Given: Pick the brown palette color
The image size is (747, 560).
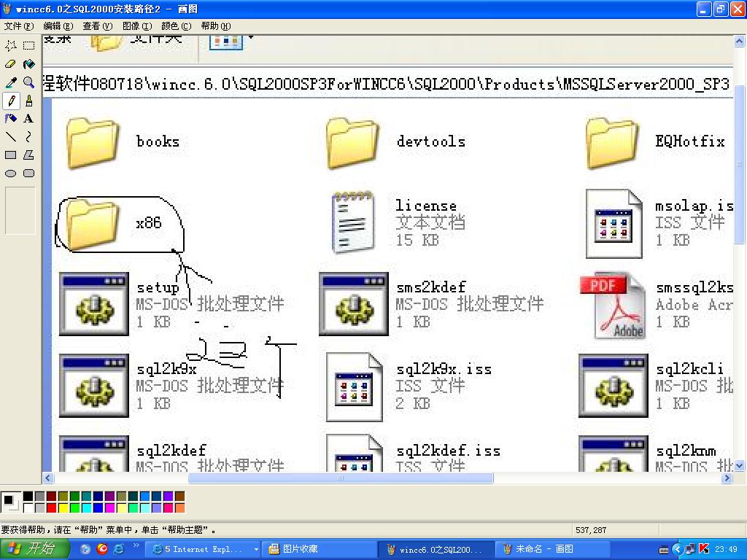Looking at the screenshot, I should 179,497.
